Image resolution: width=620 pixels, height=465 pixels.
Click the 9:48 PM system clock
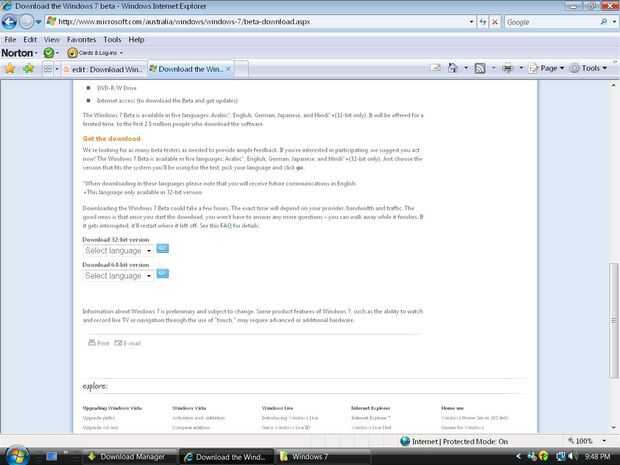tap(597, 457)
